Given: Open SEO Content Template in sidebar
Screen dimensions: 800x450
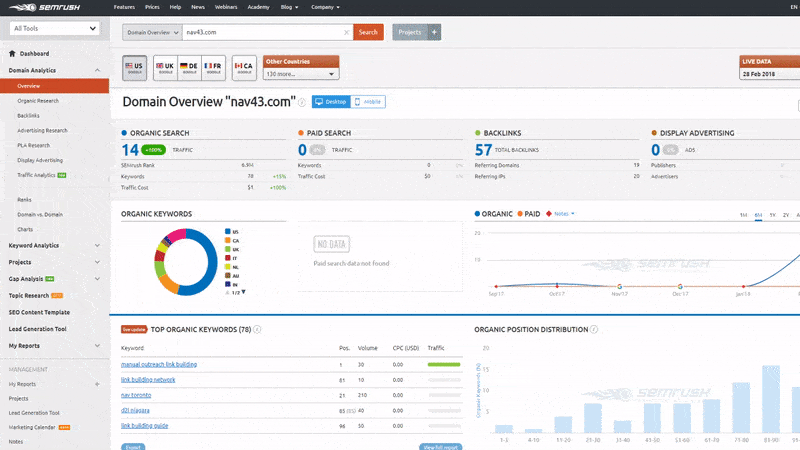Looking at the screenshot, I should tap(39, 312).
